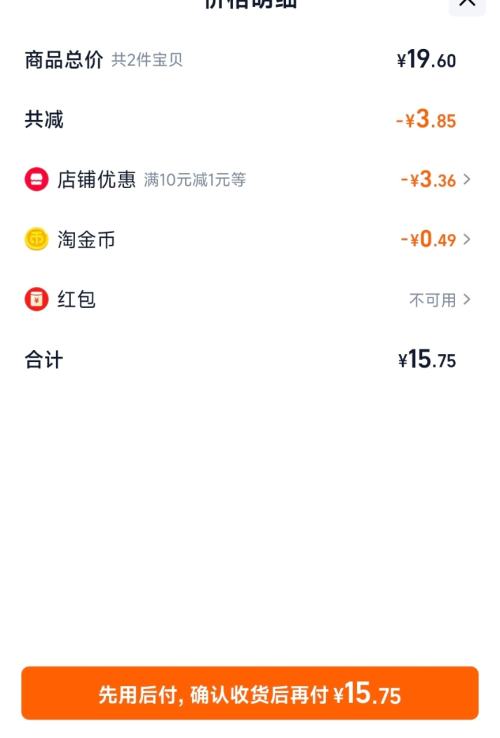Tap the 共减 -¥3.85 savings amount
500x738 pixels.
coord(426,120)
